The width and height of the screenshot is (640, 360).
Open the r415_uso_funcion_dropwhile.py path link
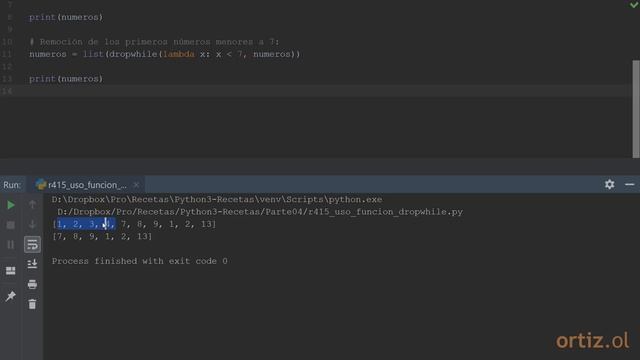[x=260, y=212]
